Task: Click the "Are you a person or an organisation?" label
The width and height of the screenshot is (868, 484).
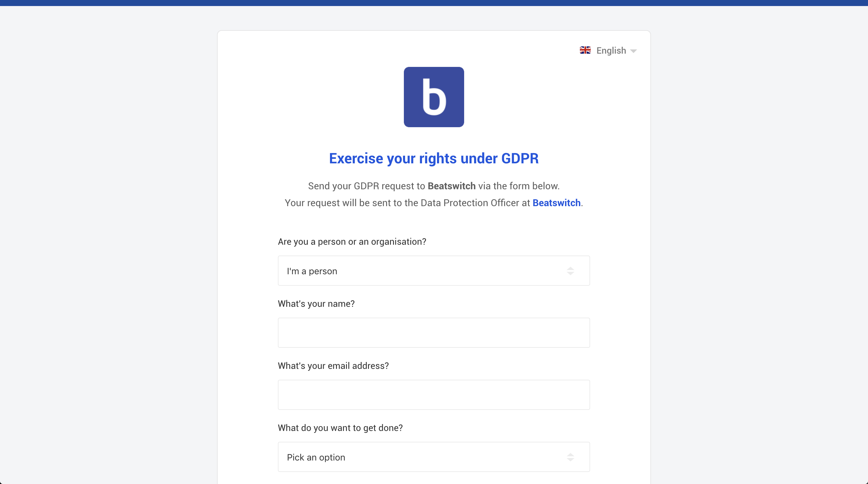Action: pos(352,242)
